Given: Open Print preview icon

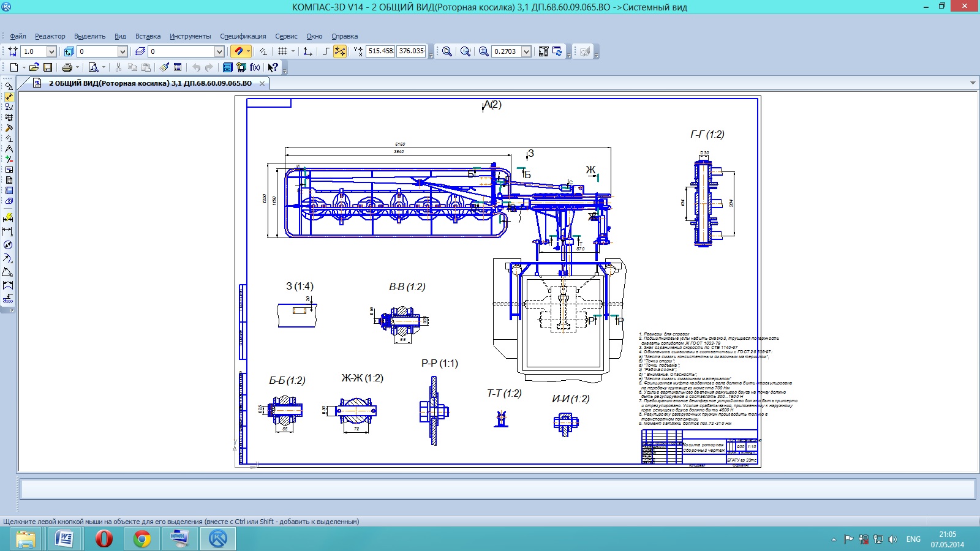Looking at the screenshot, I should 93,67.
